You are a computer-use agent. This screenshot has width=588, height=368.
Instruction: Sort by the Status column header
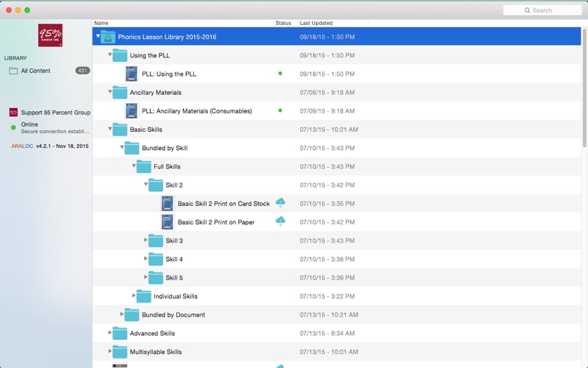coord(283,23)
